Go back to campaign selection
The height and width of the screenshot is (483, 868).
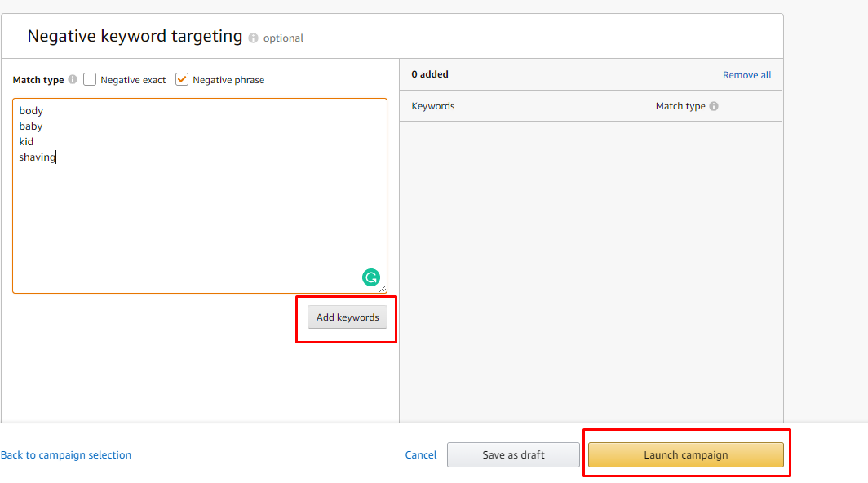coord(66,454)
